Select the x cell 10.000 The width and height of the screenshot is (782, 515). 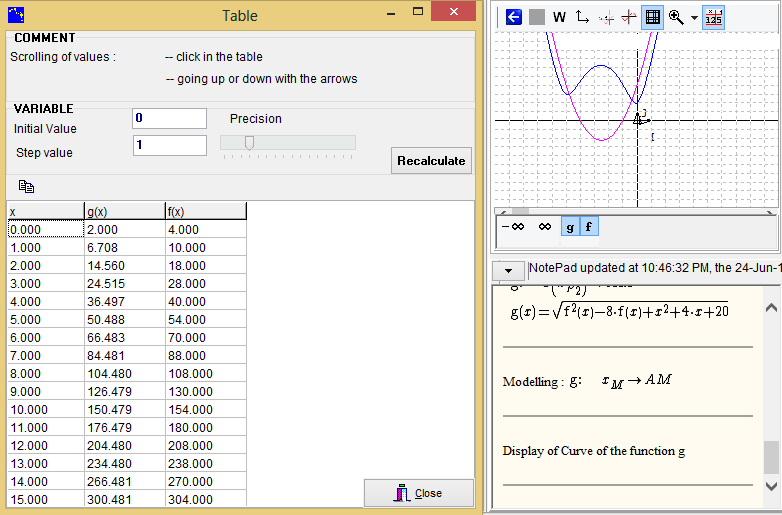[x=46, y=409]
